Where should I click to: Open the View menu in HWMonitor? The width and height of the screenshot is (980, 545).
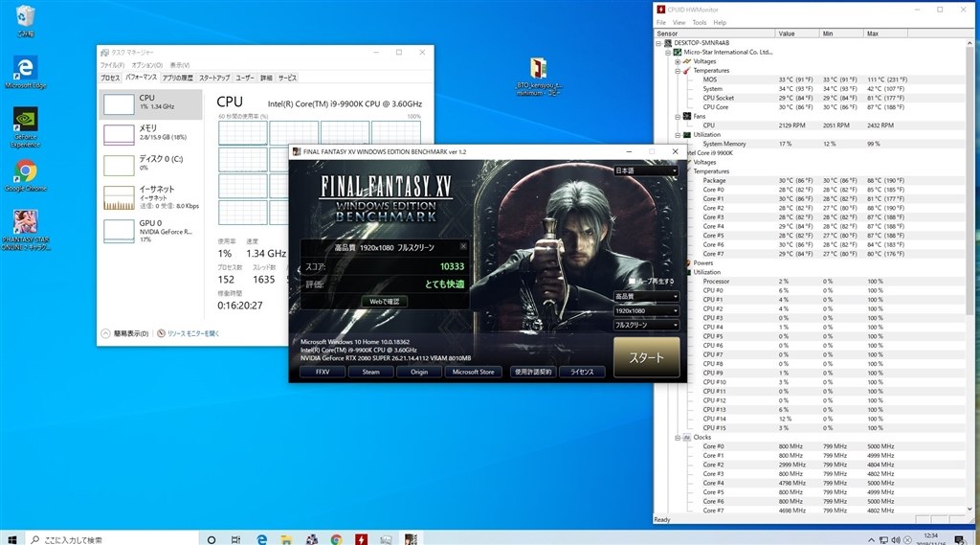pos(679,23)
